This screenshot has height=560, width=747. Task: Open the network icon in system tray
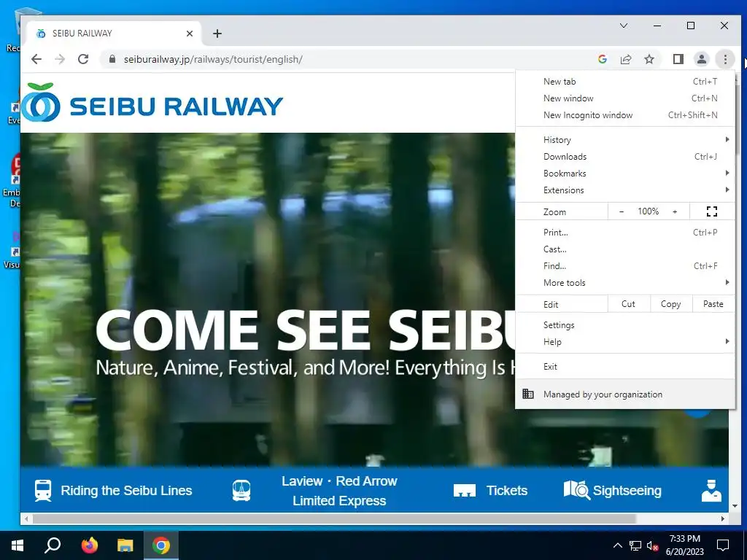(635, 545)
